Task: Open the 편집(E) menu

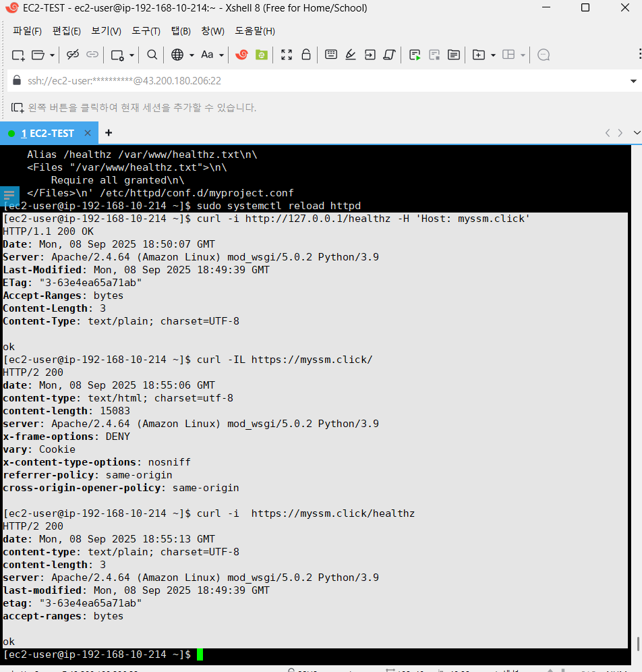Action: [x=66, y=31]
